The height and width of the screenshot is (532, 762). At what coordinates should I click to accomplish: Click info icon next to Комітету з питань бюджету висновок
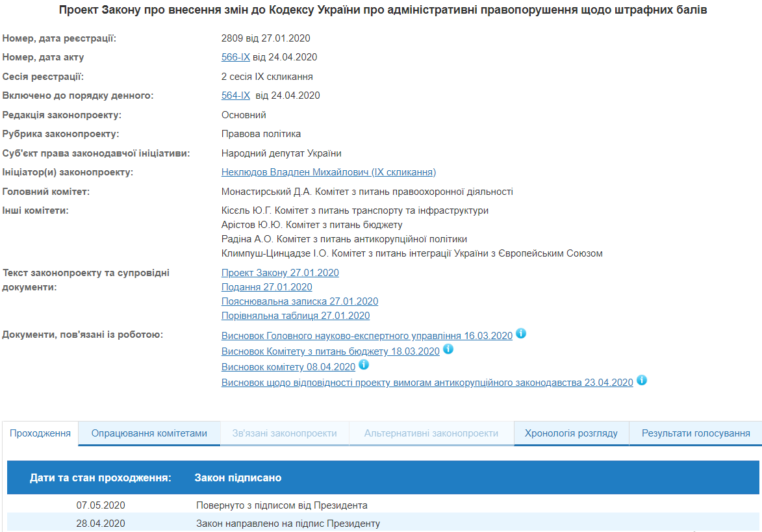(x=448, y=349)
